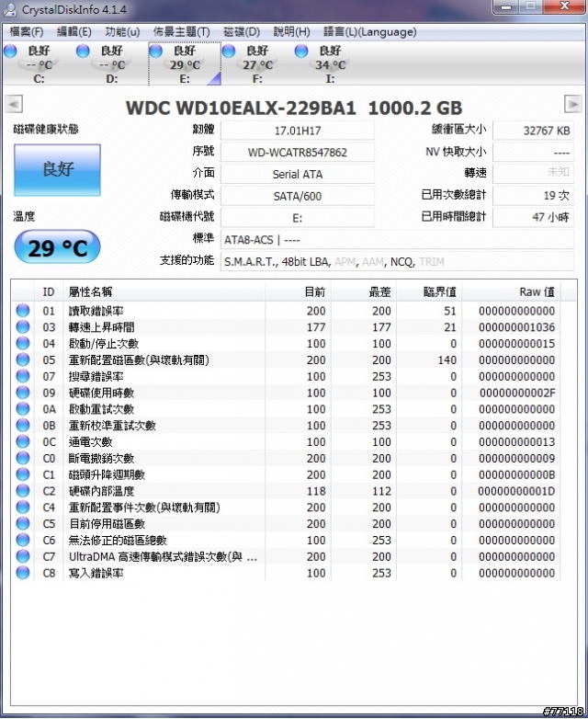The image size is (588, 719).
Task: Click status icon for attribute C6 無法修正的磁區總數
Action: [x=22, y=540]
